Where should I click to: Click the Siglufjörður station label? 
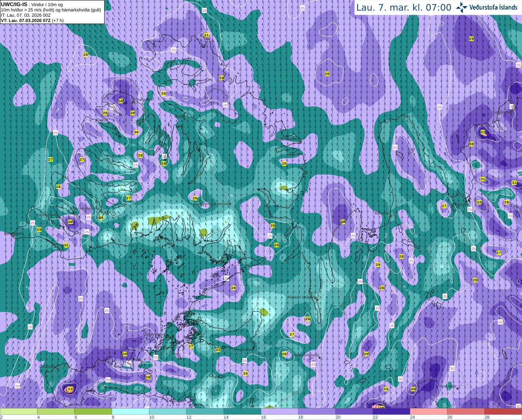pos(502,112)
